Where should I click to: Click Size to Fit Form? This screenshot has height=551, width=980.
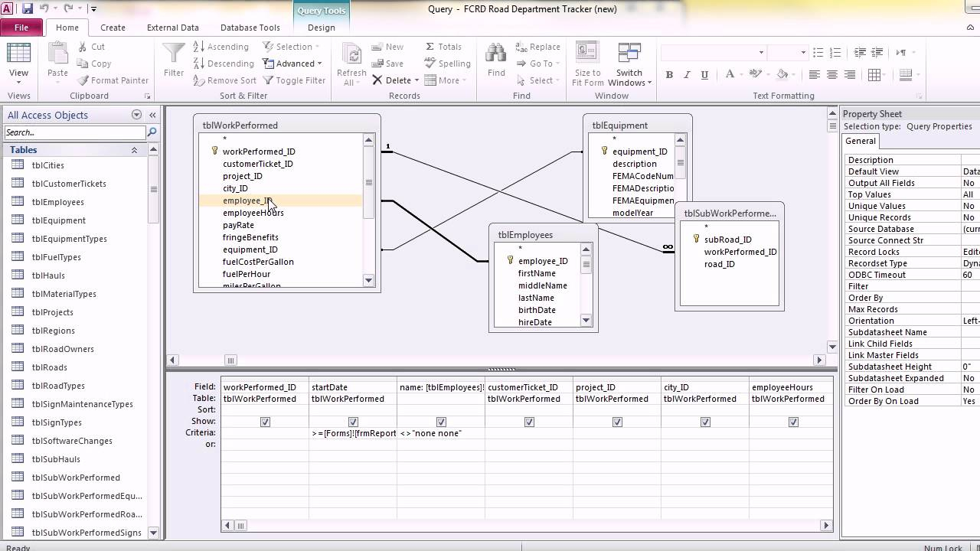click(x=587, y=65)
